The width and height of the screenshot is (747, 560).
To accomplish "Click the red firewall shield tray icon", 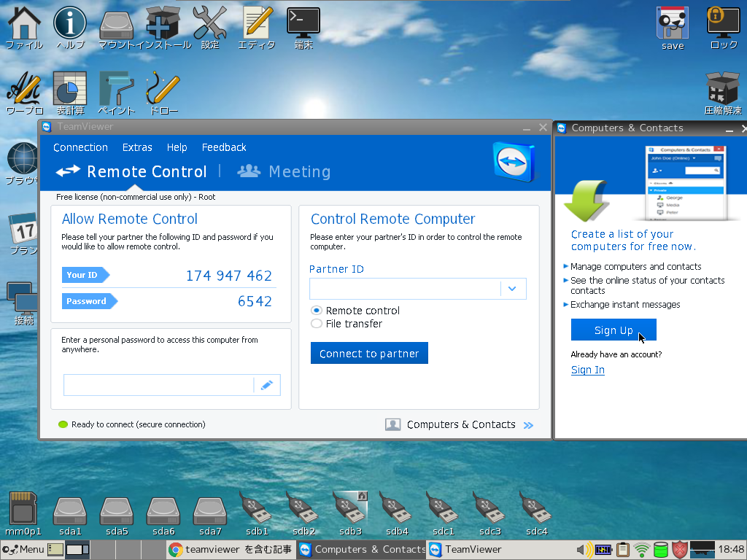I will point(680,550).
